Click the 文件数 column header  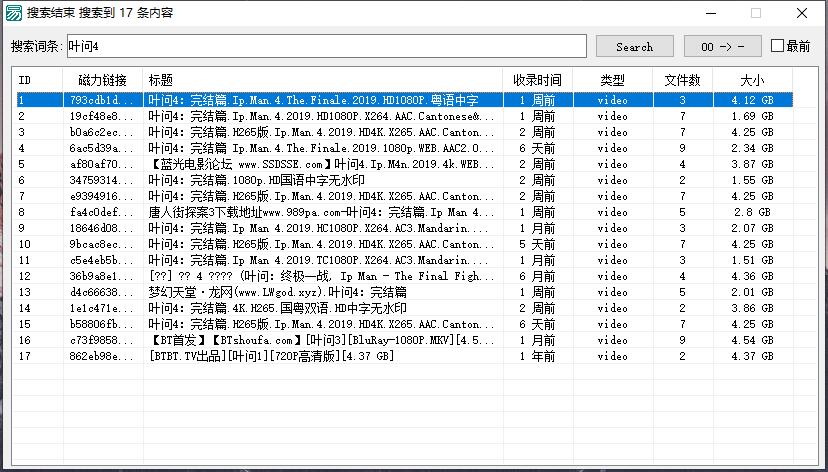(682, 80)
